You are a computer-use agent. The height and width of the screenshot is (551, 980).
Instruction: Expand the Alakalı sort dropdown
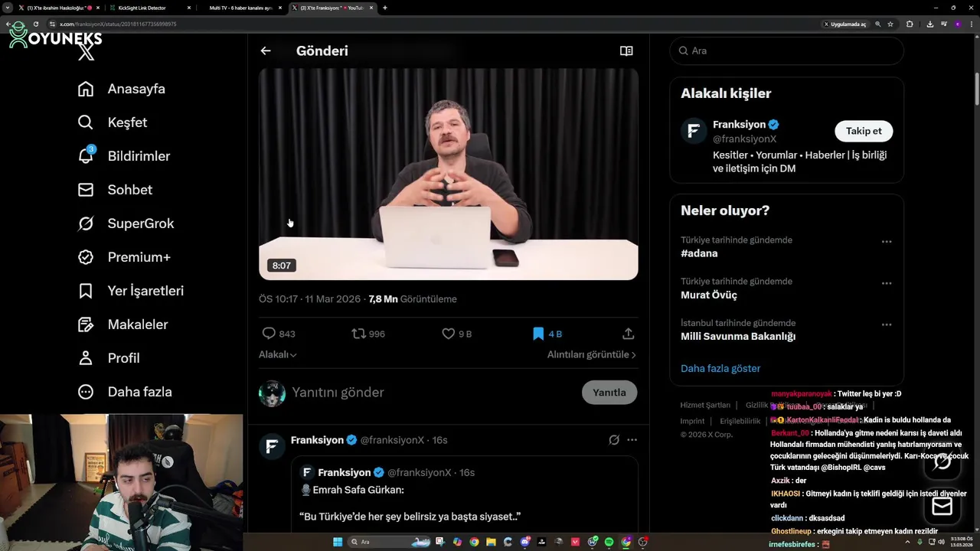[278, 354]
